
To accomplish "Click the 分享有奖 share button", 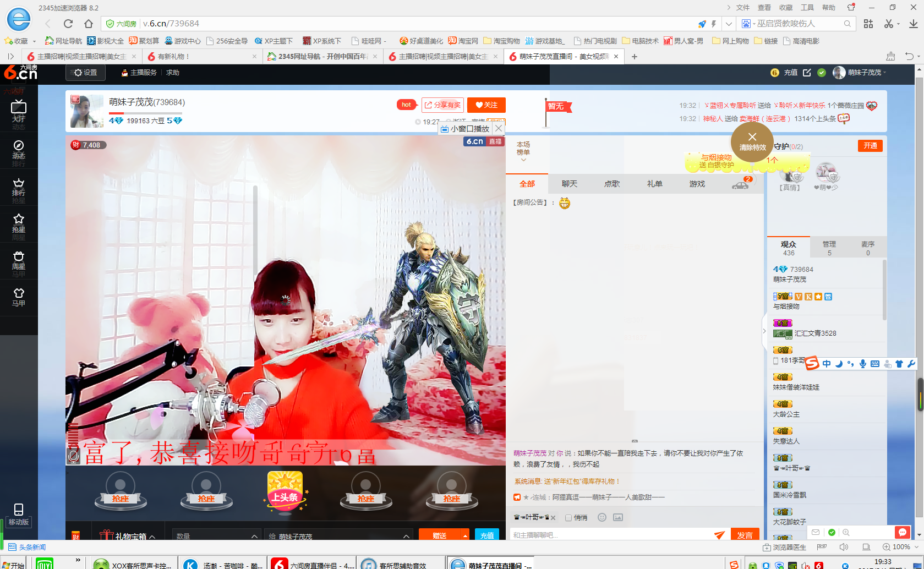I will pyautogui.click(x=442, y=105).
